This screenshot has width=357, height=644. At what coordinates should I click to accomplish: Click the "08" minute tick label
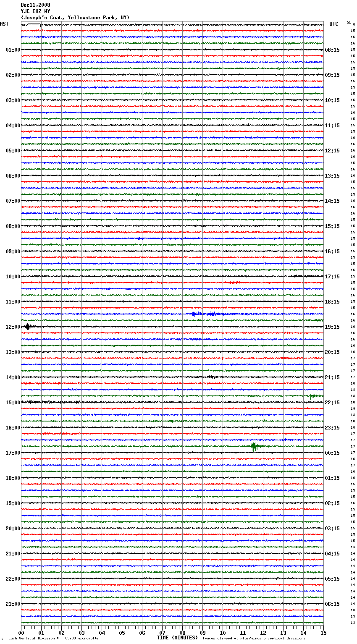(182, 633)
